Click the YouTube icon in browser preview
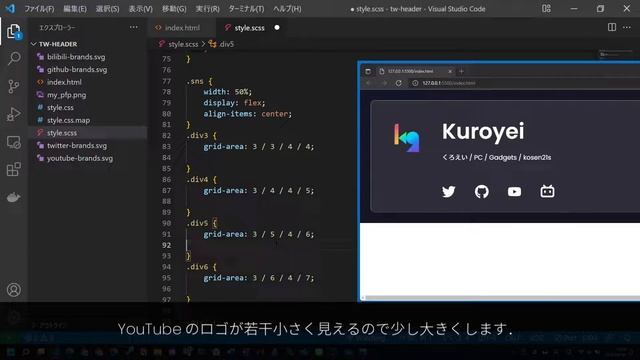This screenshot has width=640, height=360. [514, 191]
